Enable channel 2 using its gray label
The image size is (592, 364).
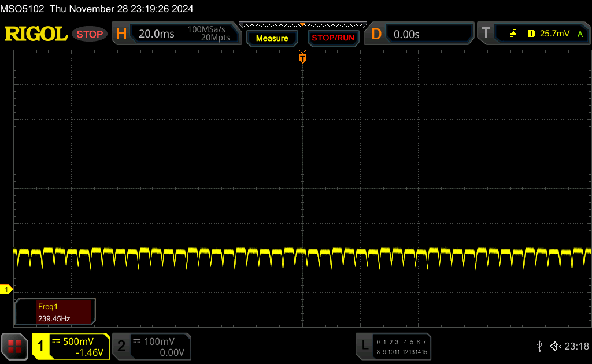point(121,346)
